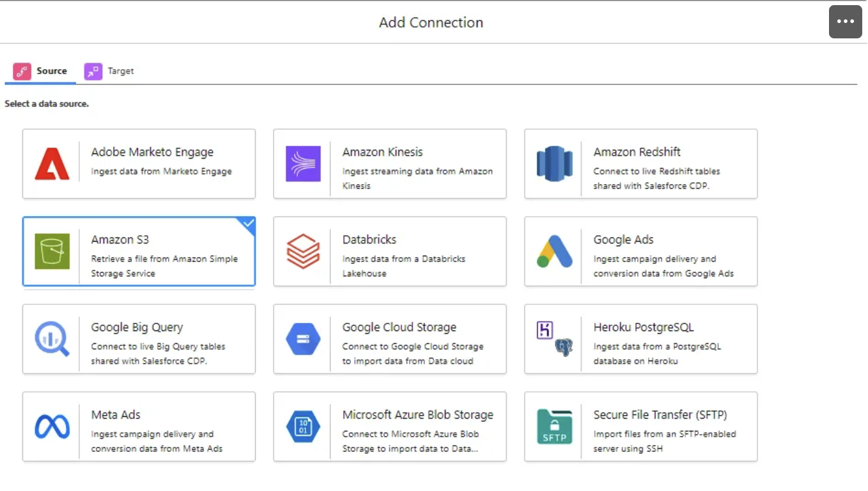Select the Databricks connector tile

coord(390,251)
